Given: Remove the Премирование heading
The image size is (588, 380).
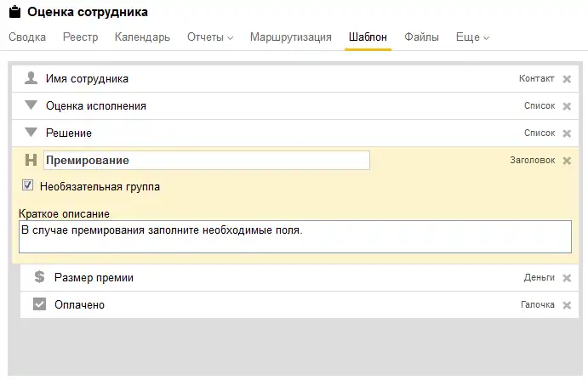Looking at the screenshot, I should (567, 161).
